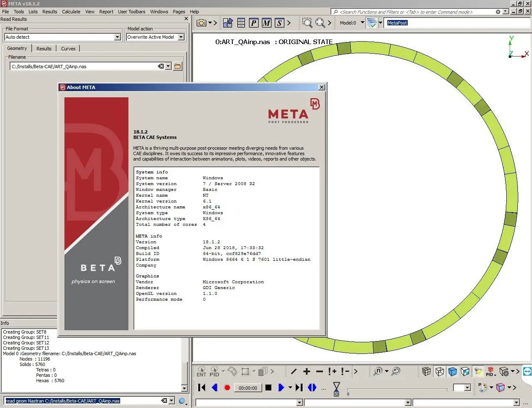Screen dimensions: 532x408
Task: Click the M toolbar button
Action: pyautogui.click(x=266, y=23)
